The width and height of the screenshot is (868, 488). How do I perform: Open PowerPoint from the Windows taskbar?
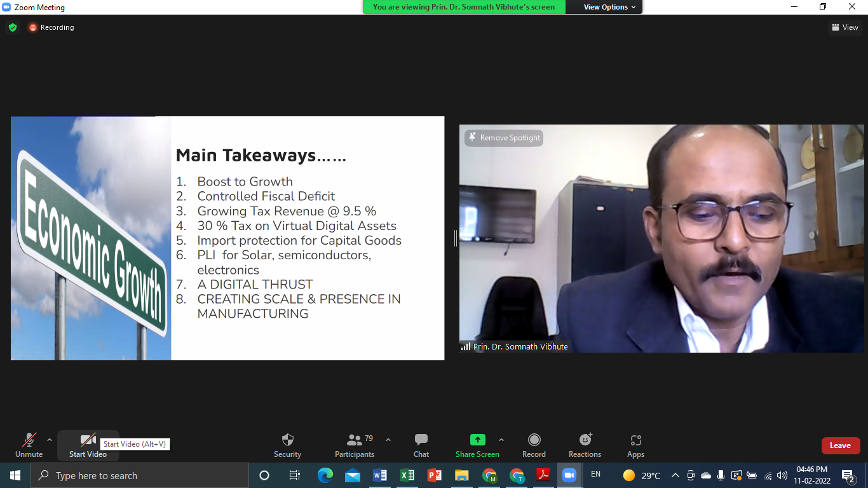click(x=435, y=475)
